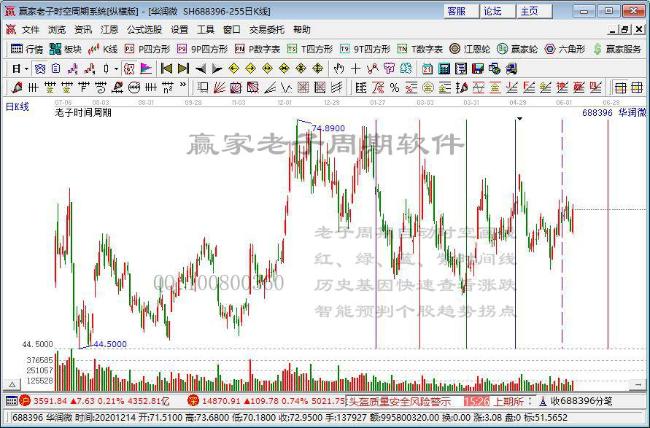
Task: Toggle the volume steps red chart icon
Action: pyautogui.click(x=90, y=68)
